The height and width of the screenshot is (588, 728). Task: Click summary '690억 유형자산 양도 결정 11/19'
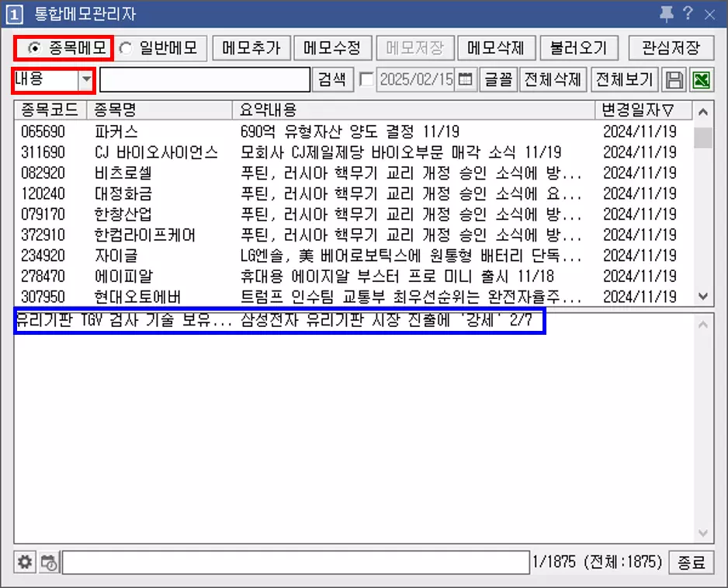pyautogui.click(x=350, y=131)
